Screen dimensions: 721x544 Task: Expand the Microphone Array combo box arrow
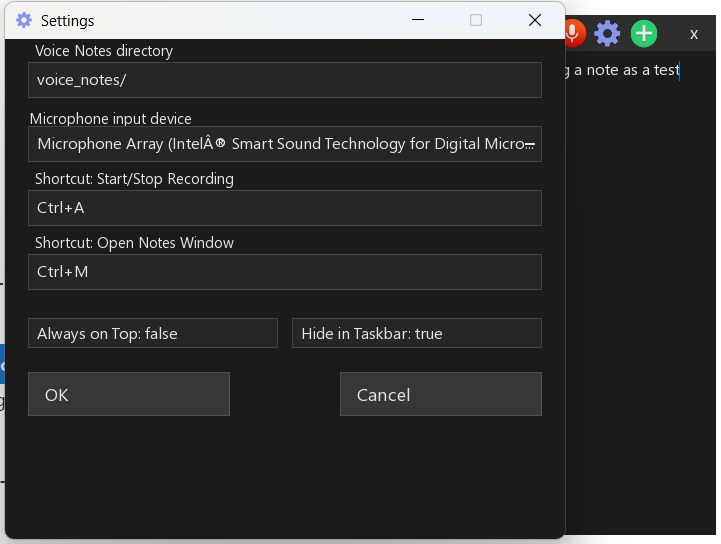click(530, 145)
